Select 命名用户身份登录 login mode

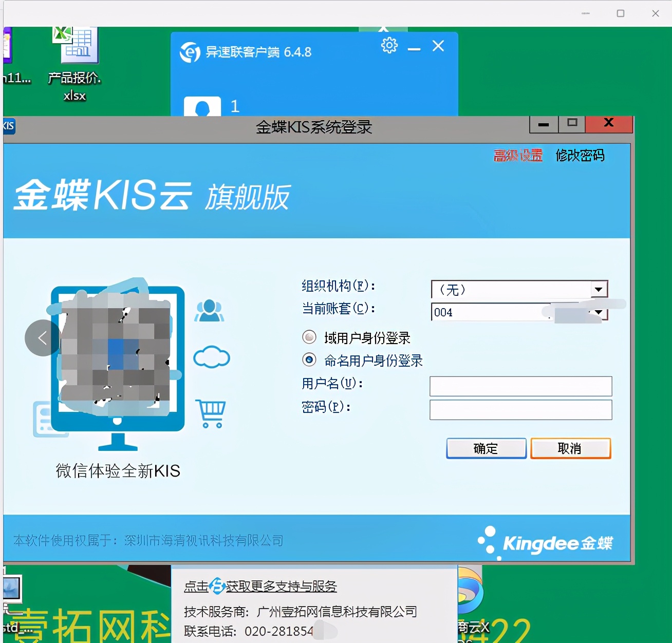click(x=309, y=360)
